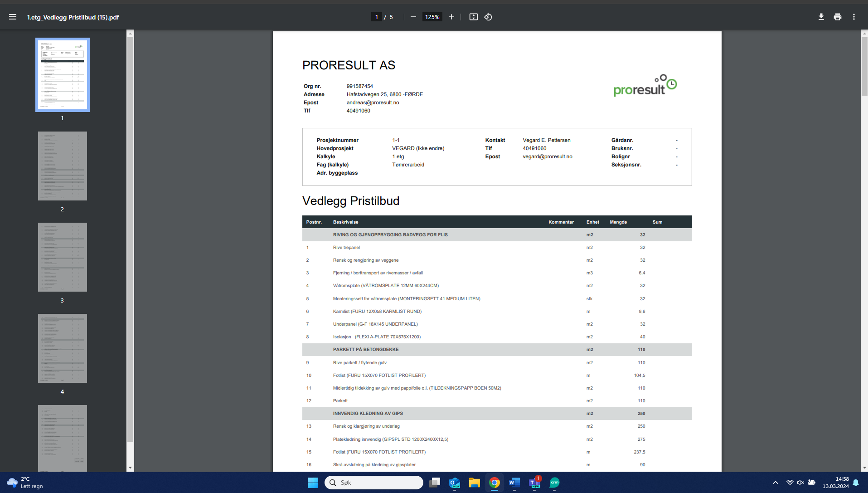
Task: Click the muted volume icon
Action: coord(800,483)
